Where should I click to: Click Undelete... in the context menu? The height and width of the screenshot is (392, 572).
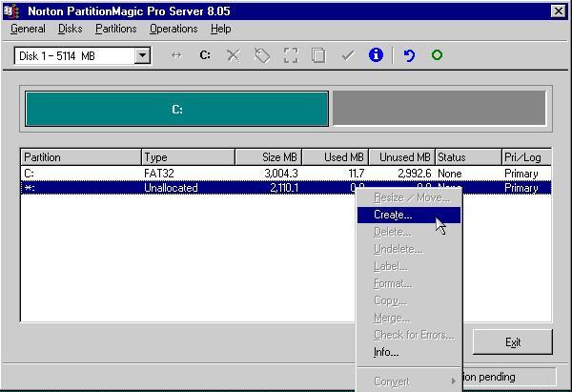pyautogui.click(x=409, y=249)
